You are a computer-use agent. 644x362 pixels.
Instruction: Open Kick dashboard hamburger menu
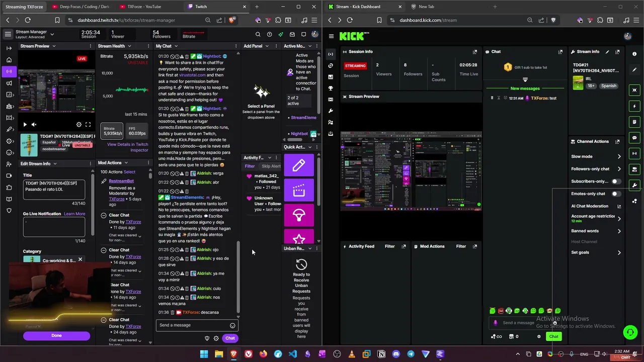(331, 36)
